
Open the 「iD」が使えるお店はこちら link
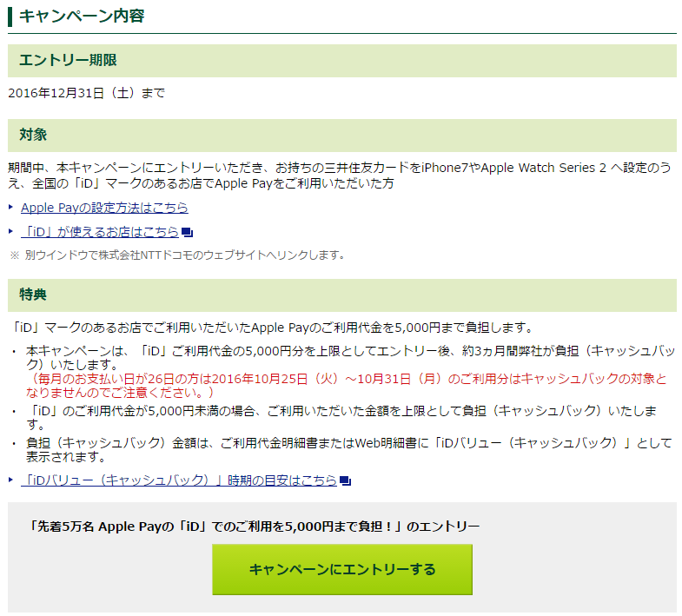click(x=100, y=232)
